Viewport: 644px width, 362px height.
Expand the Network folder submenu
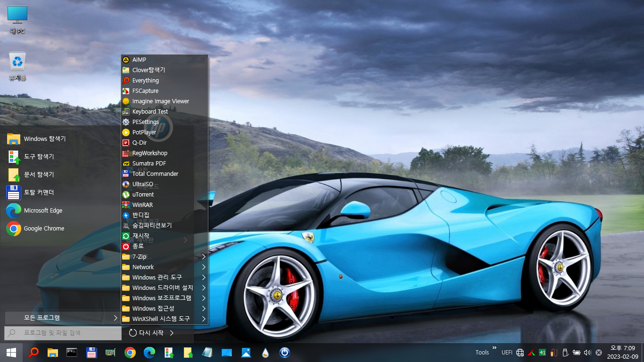164,267
